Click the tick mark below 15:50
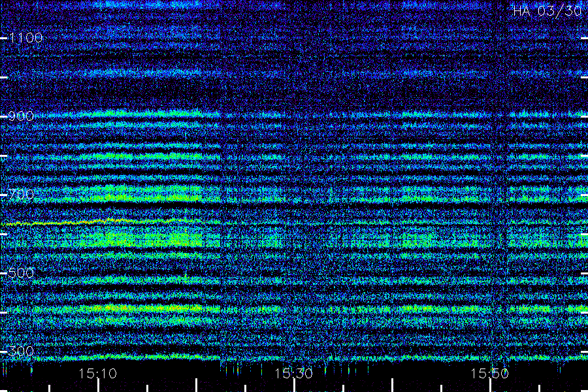This screenshot has width=588, height=392. (x=490, y=385)
